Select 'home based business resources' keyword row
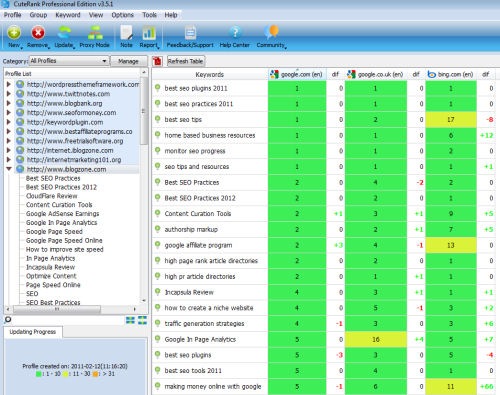Screen dimensions: 500x395 210,135
